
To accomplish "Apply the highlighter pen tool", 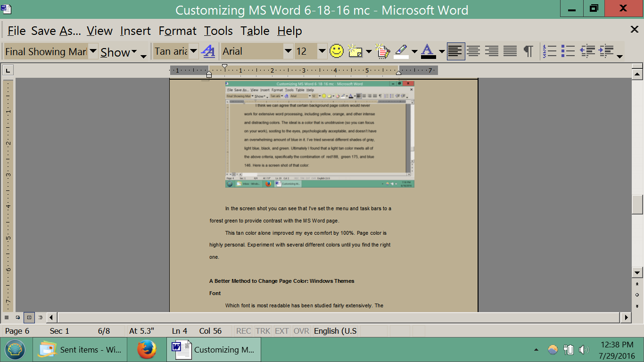I will click(401, 50).
